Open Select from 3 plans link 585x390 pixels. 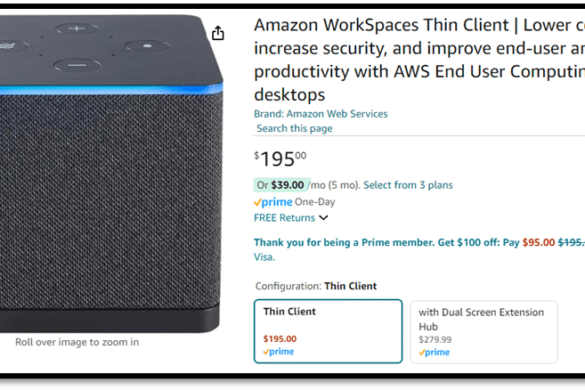pos(408,185)
